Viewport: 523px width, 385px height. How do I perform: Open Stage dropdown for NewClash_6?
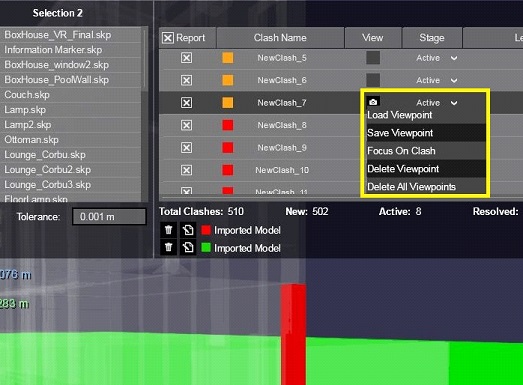click(454, 80)
